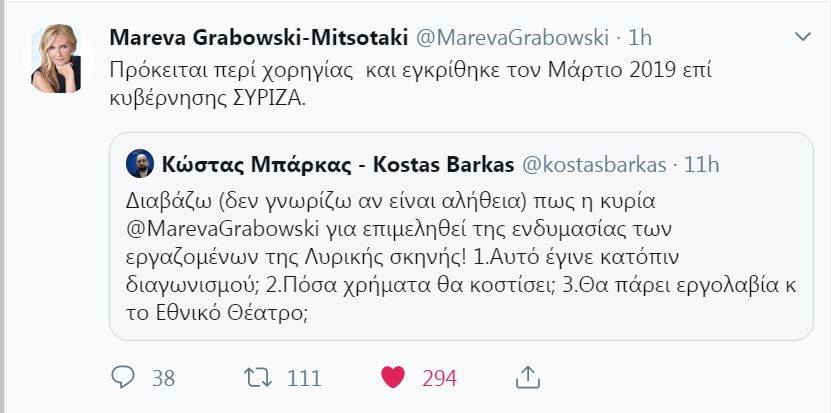831x413 pixels.
Task: Click the retweet arrows icon
Action: (x=257, y=377)
